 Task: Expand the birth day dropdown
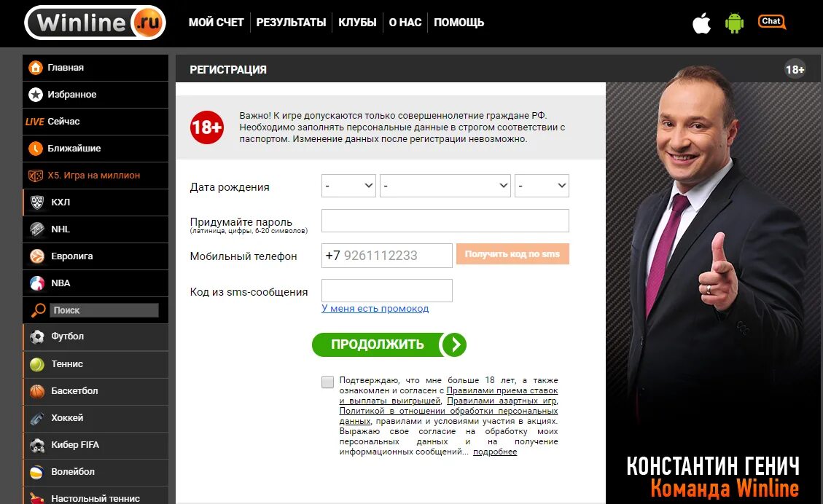point(348,186)
